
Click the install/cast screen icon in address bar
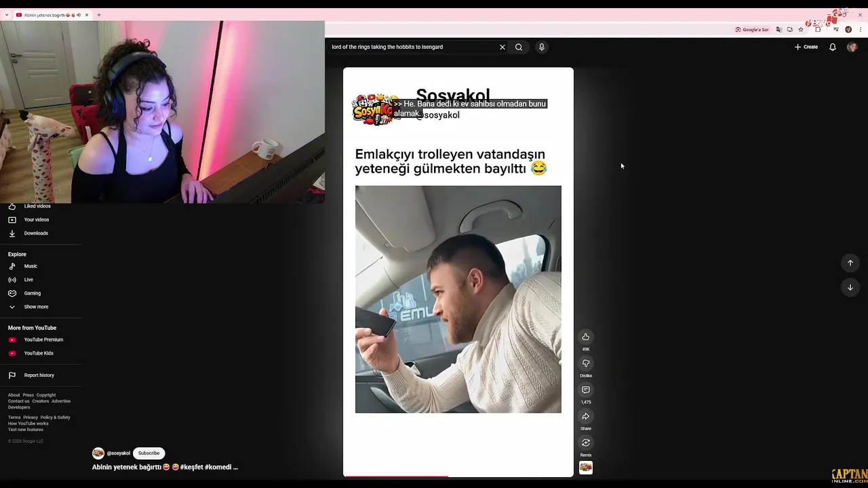[x=790, y=30]
